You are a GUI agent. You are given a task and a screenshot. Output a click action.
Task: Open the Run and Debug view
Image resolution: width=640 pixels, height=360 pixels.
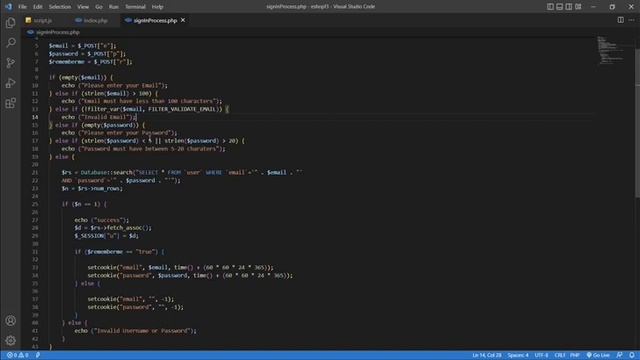pyautogui.click(x=11, y=83)
